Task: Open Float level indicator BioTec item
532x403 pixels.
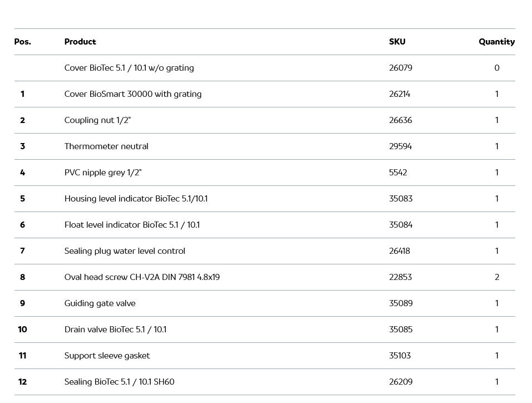Action: (x=132, y=225)
